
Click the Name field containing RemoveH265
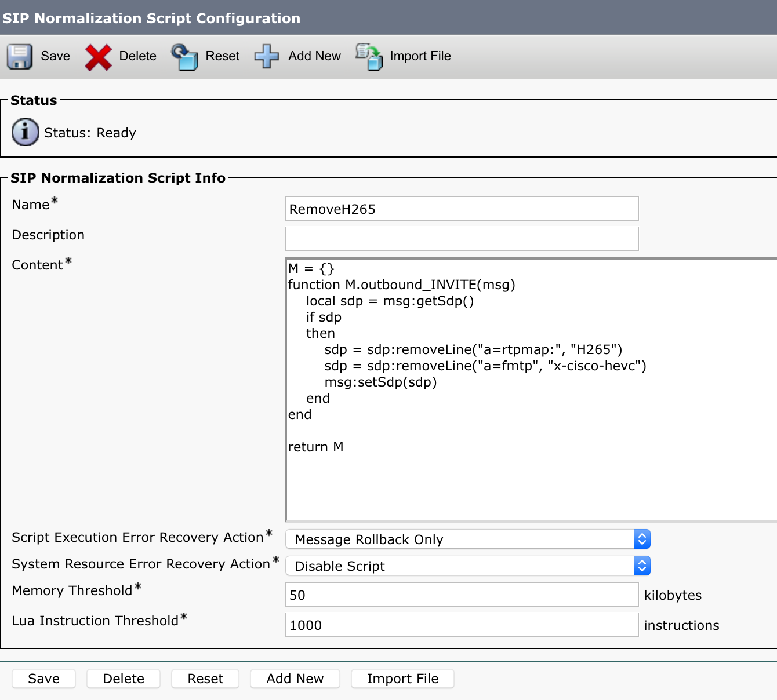[x=462, y=209]
